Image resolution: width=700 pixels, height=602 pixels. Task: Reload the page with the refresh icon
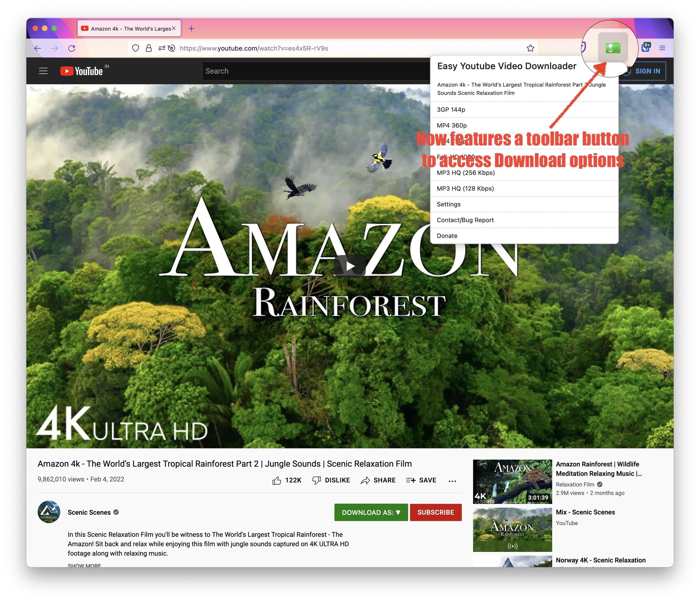[72, 48]
